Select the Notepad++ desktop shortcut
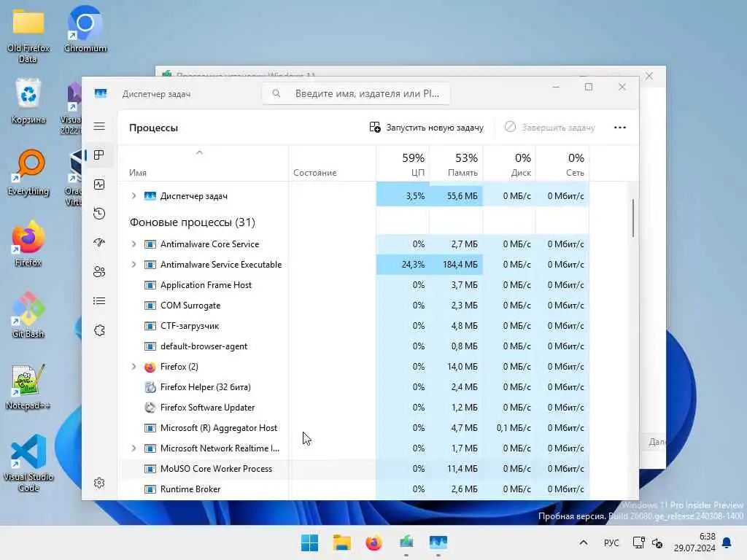The width and height of the screenshot is (747, 560). point(28,386)
